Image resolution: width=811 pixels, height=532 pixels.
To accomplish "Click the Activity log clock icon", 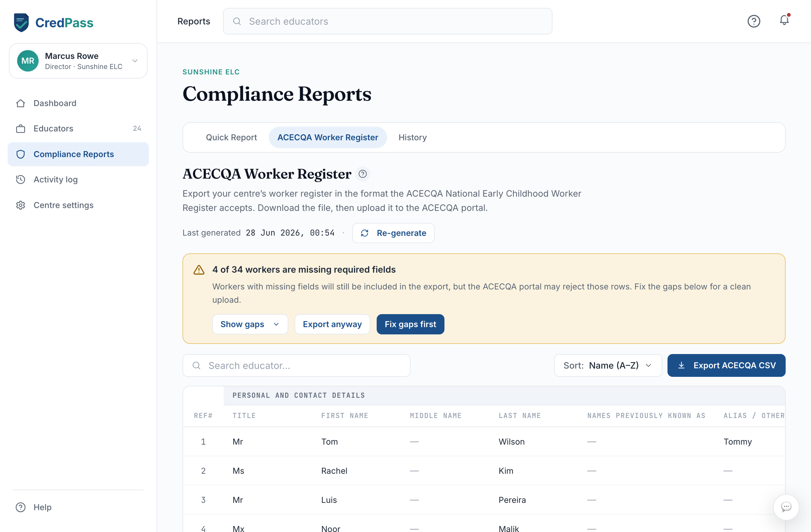I will (21, 180).
